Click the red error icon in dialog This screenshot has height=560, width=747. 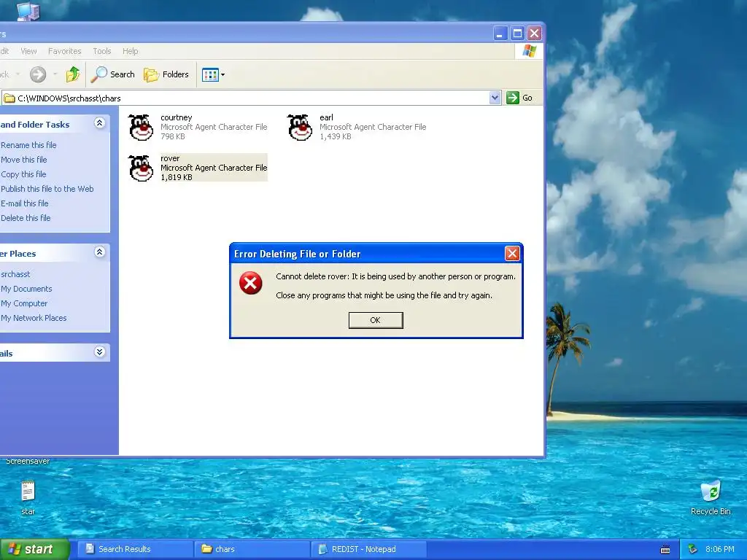251,284
